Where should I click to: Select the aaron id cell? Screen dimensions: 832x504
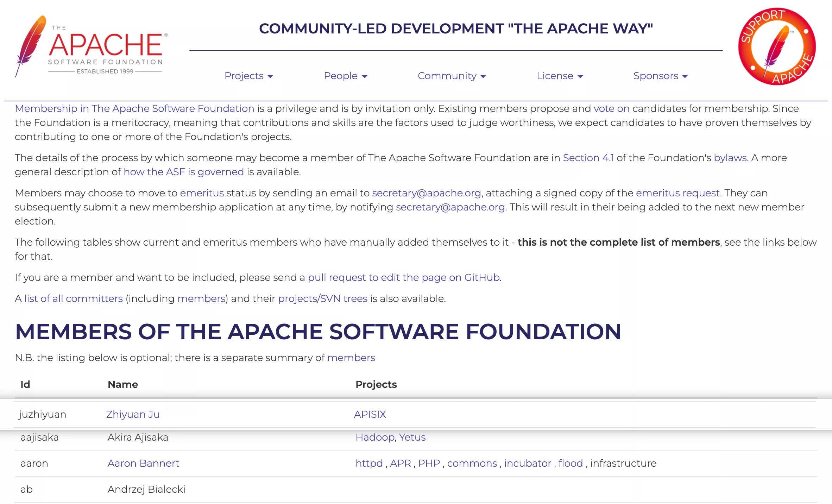coord(34,463)
